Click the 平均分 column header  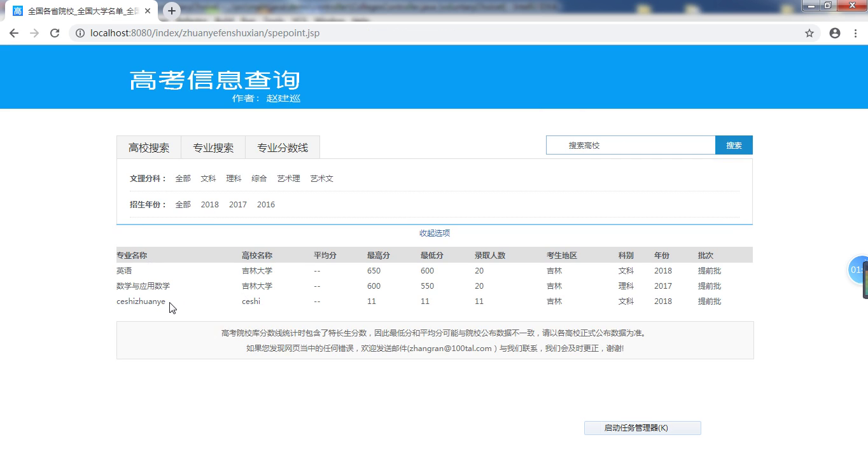[325, 256]
